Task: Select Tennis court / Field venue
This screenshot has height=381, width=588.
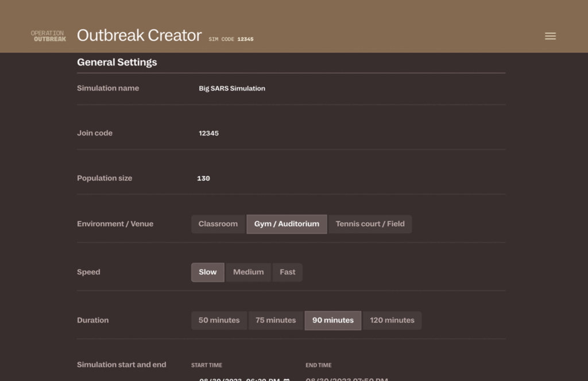Action: (370, 224)
